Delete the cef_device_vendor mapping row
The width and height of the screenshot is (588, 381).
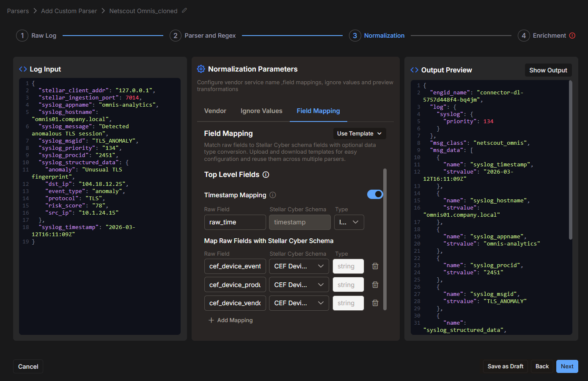coord(375,303)
